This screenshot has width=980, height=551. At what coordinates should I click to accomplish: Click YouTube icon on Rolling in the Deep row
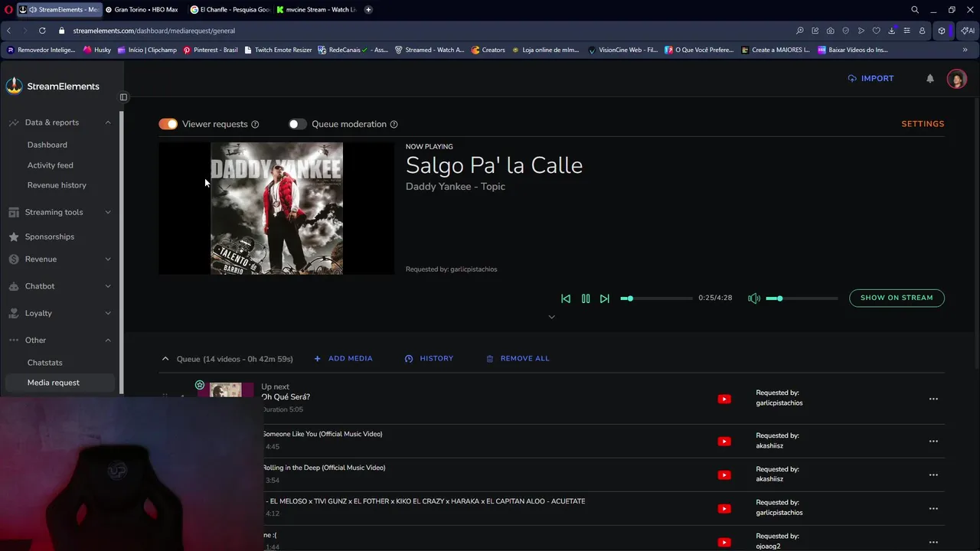(724, 474)
